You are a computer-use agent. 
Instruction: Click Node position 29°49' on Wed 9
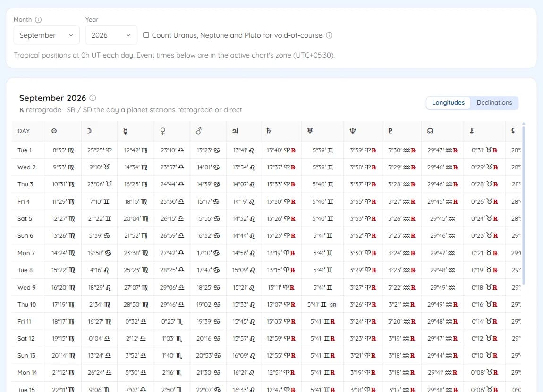[442, 287]
